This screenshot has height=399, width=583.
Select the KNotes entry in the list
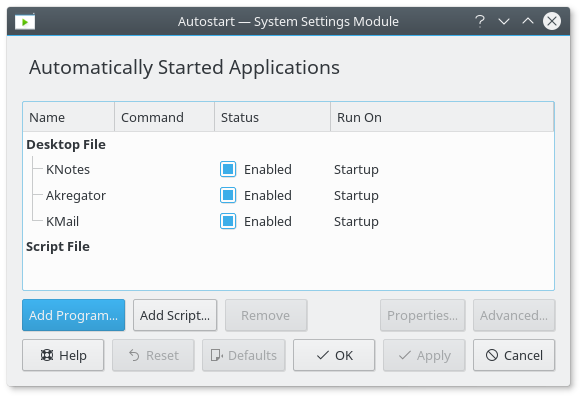[x=68, y=170]
